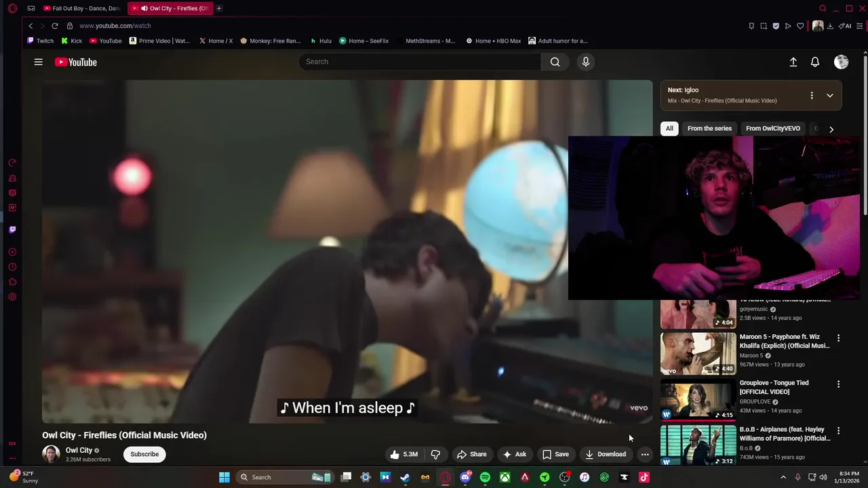
Task: Open Windows Start menu
Action: (224, 477)
